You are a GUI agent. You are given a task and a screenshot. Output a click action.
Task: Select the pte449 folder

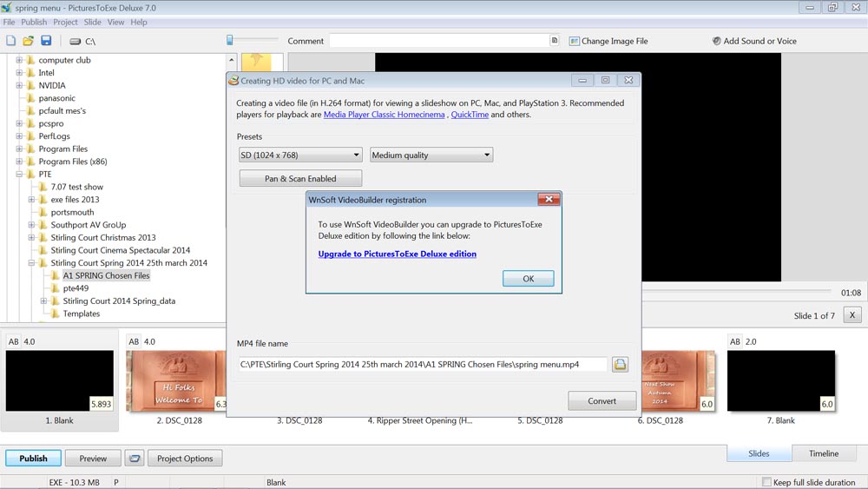(76, 288)
